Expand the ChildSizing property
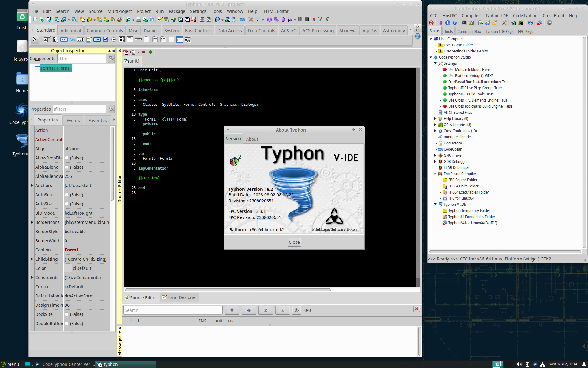The height and width of the screenshot is (368, 588). point(32,259)
